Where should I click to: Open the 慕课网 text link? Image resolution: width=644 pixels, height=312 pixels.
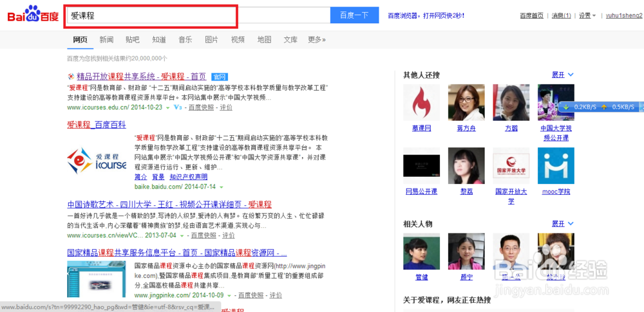tap(421, 129)
